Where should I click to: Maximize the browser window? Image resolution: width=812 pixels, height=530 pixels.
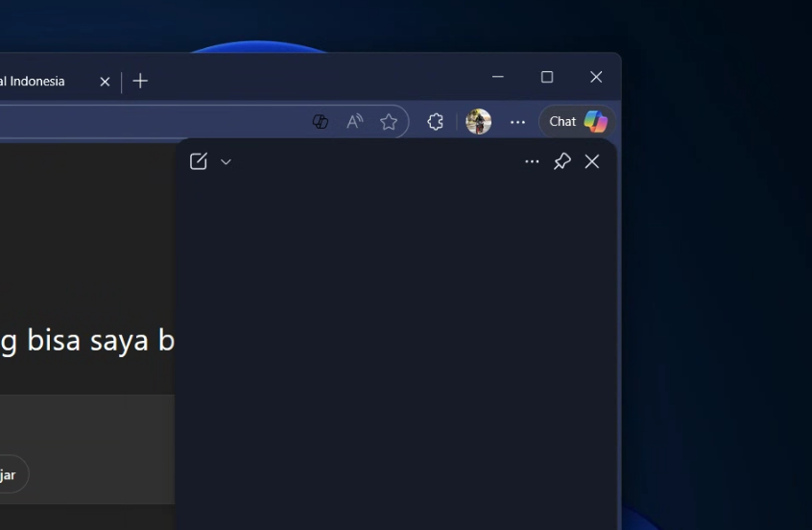click(547, 77)
